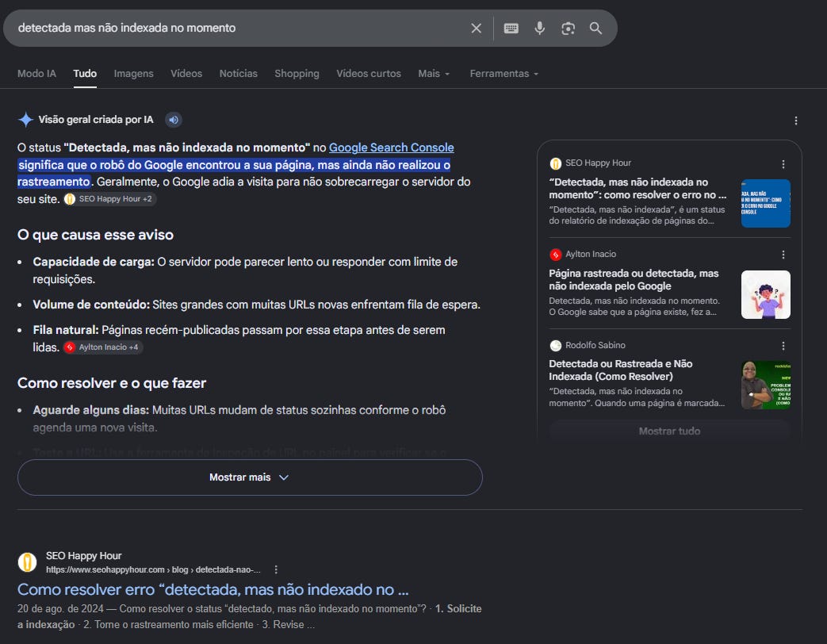Clear the search query with the X icon
The image size is (827, 644).
click(476, 29)
